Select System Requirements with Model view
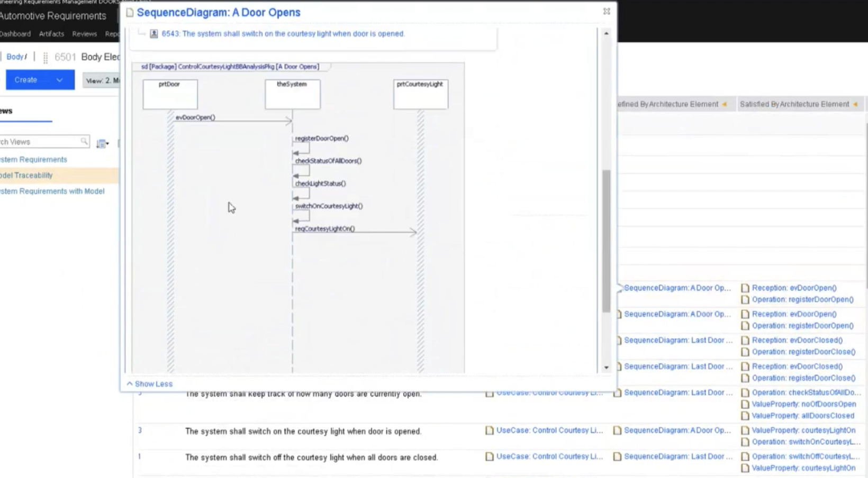 coord(52,191)
